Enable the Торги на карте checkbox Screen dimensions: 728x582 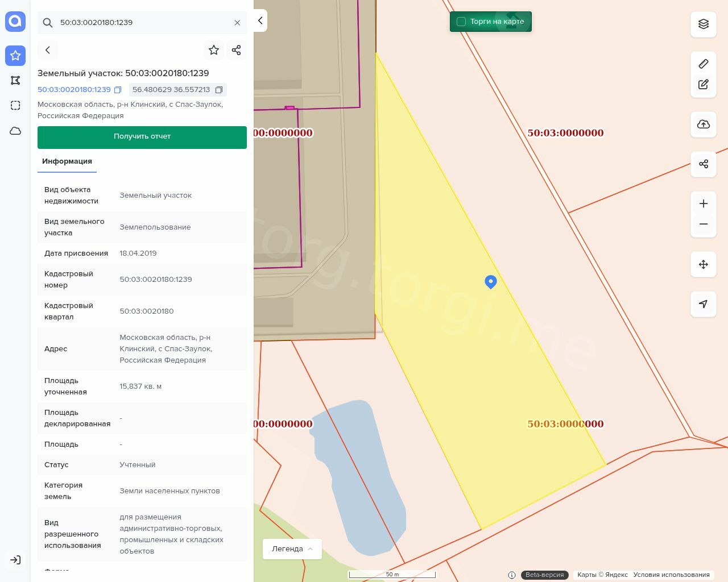click(461, 22)
